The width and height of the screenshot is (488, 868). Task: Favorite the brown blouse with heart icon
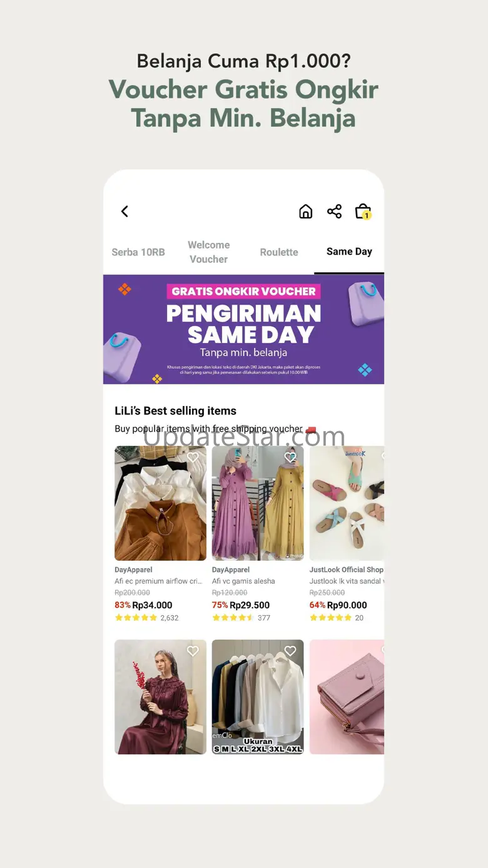tap(193, 457)
